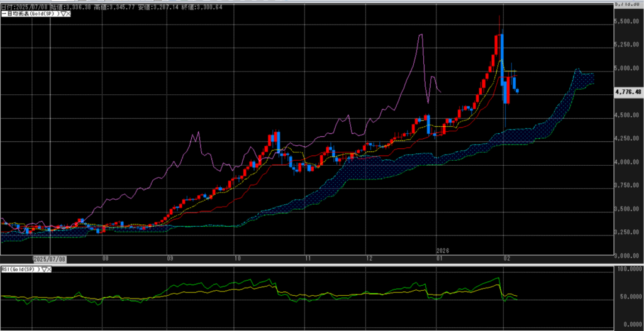Click the latest blue candlestick at far right
This screenshot has height=331, width=644.
pos(517,90)
